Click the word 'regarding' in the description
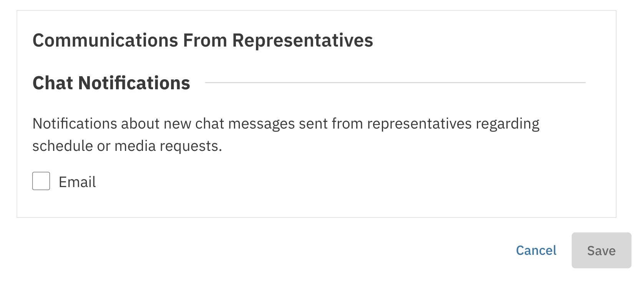This screenshot has height=281, width=644. [508, 124]
